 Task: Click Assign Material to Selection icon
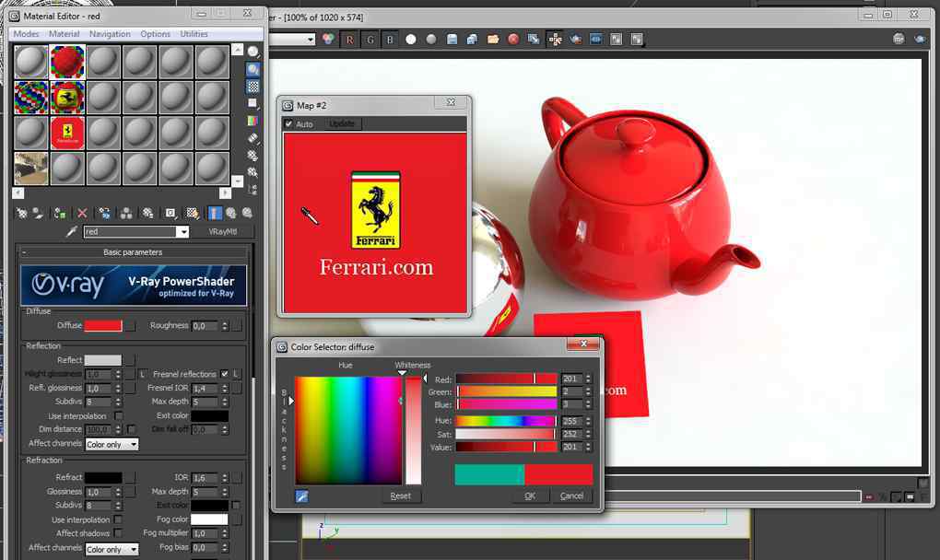59,213
